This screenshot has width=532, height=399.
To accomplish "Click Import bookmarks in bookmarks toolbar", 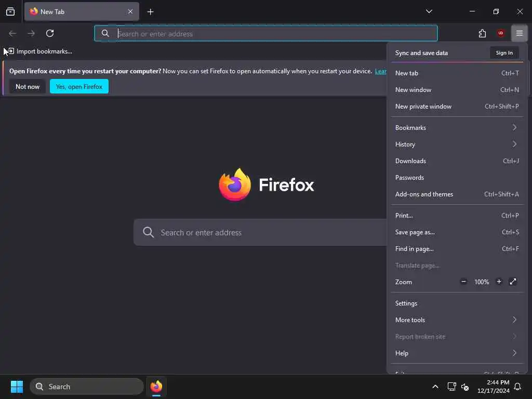I will (x=40, y=51).
